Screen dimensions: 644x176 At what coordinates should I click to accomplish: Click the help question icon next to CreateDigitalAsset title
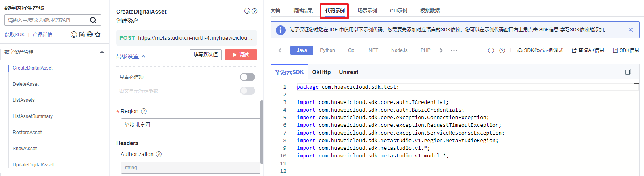[x=254, y=11]
